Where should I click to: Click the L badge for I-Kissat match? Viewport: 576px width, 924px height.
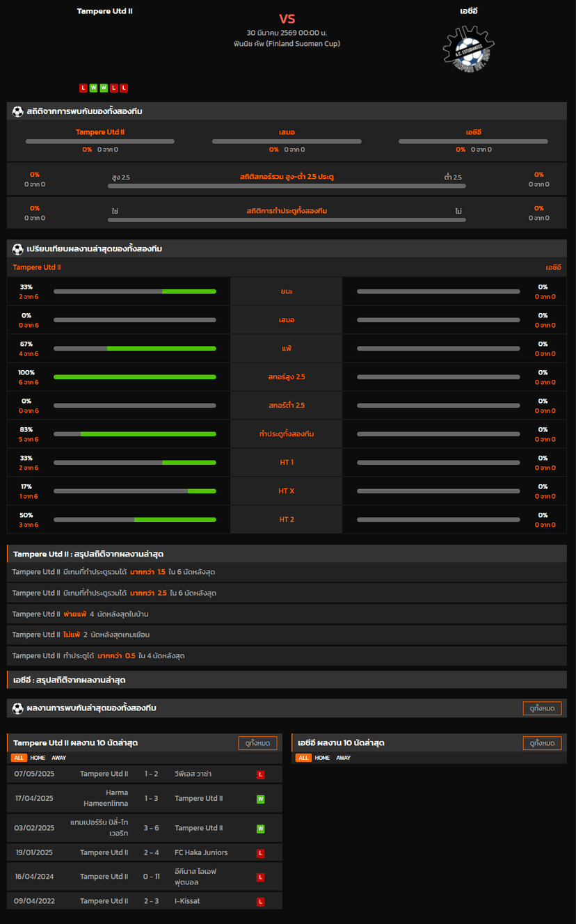[x=261, y=902]
